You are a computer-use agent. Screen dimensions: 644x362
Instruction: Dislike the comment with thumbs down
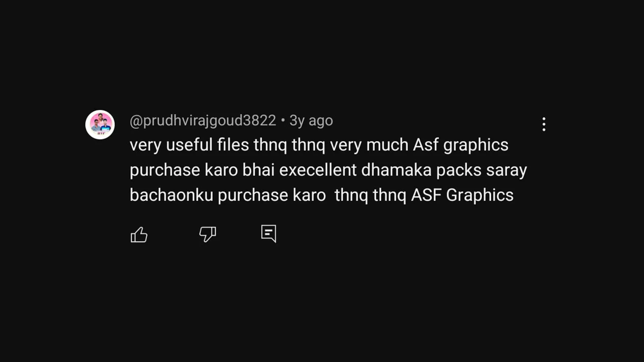point(208,234)
